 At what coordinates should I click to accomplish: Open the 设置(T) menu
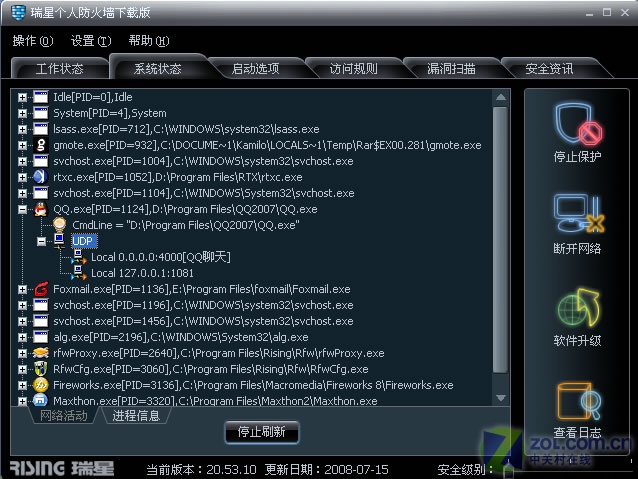click(91, 41)
